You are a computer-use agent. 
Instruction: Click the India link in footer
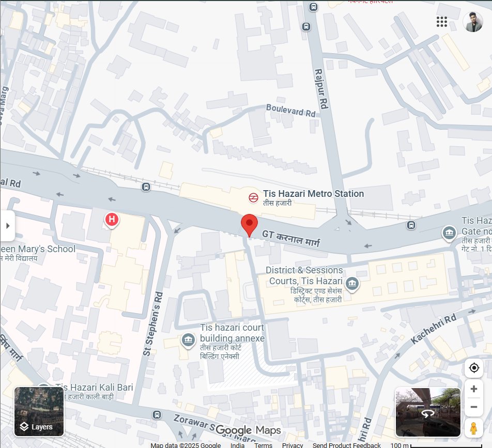click(238, 445)
